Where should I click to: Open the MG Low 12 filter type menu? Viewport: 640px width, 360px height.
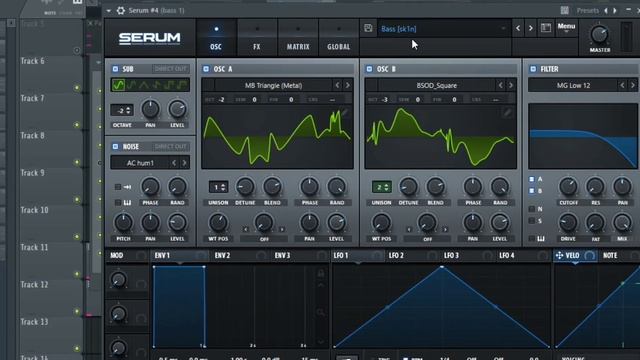tap(573, 85)
